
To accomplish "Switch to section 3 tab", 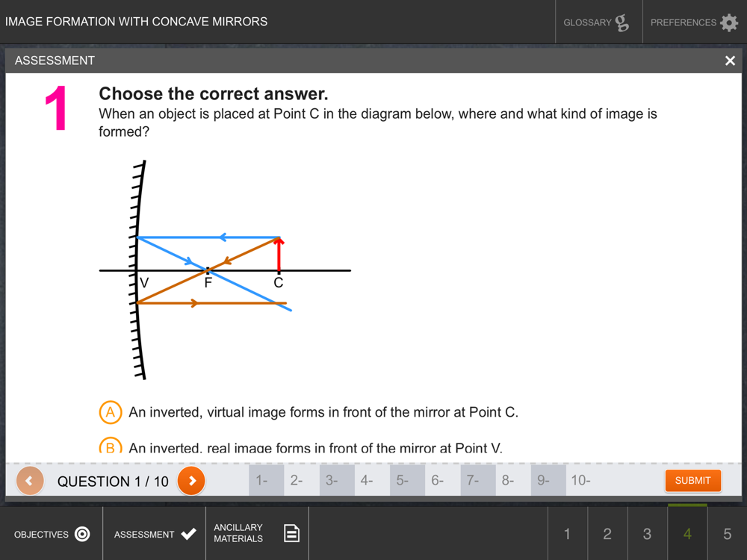I will coord(647,533).
